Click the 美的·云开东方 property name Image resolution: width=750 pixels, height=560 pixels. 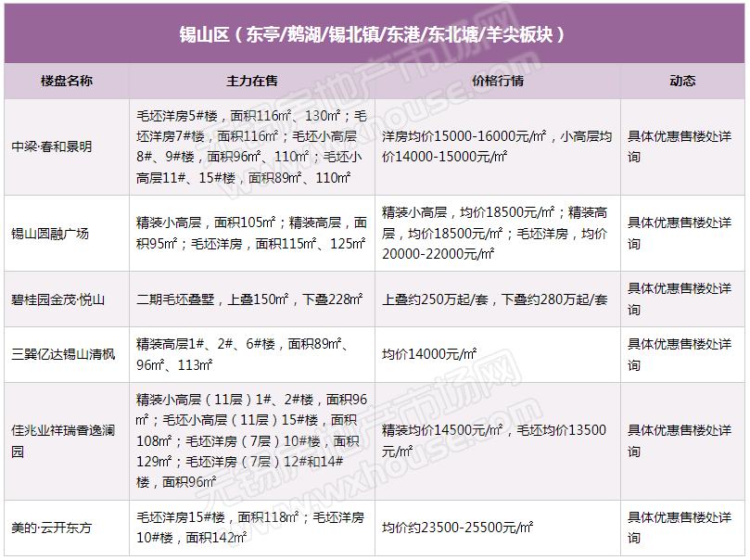pos(51,528)
